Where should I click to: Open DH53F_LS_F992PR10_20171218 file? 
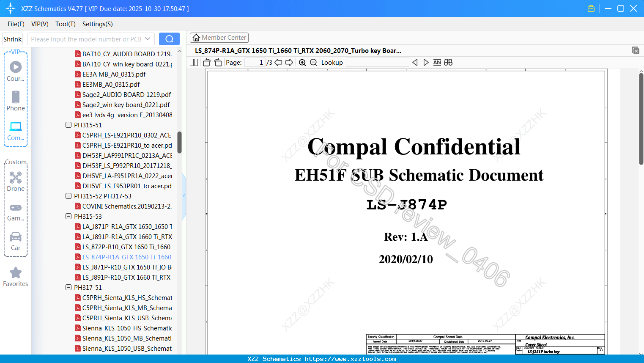pyautogui.click(x=123, y=166)
